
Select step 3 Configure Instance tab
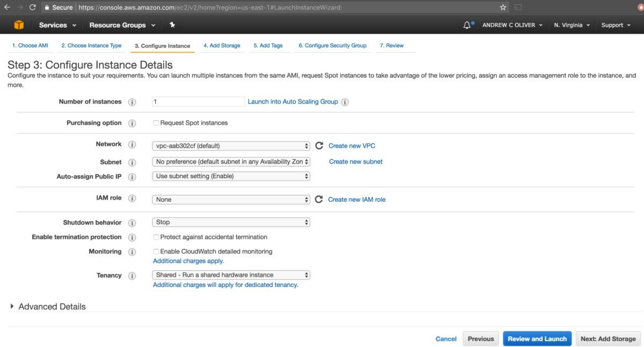[x=162, y=46]
